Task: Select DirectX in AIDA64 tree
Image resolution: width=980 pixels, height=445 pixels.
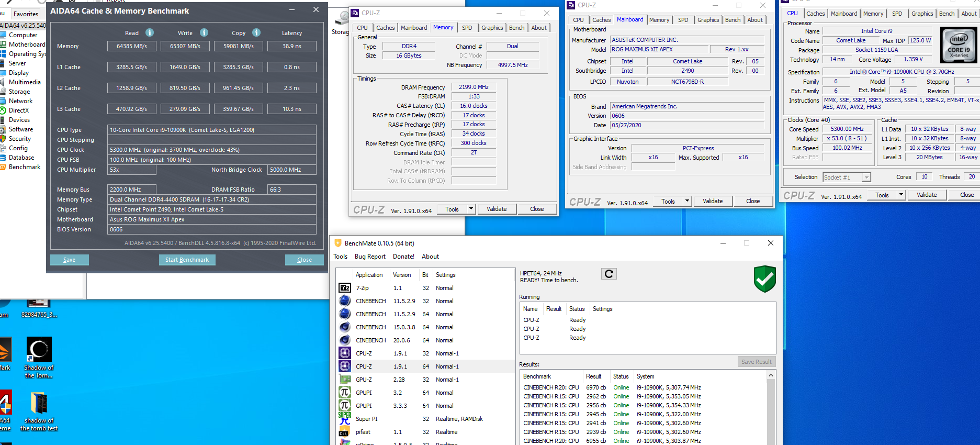Action: [x=18, y=110]
